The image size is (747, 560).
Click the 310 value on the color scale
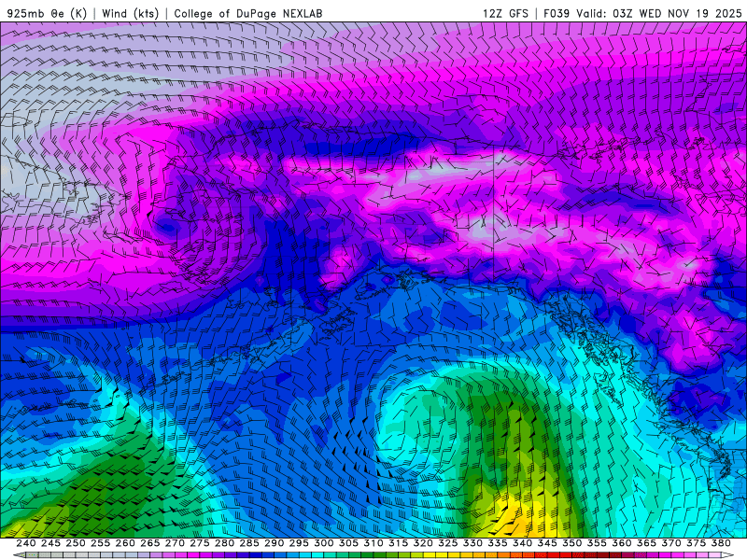373,543
